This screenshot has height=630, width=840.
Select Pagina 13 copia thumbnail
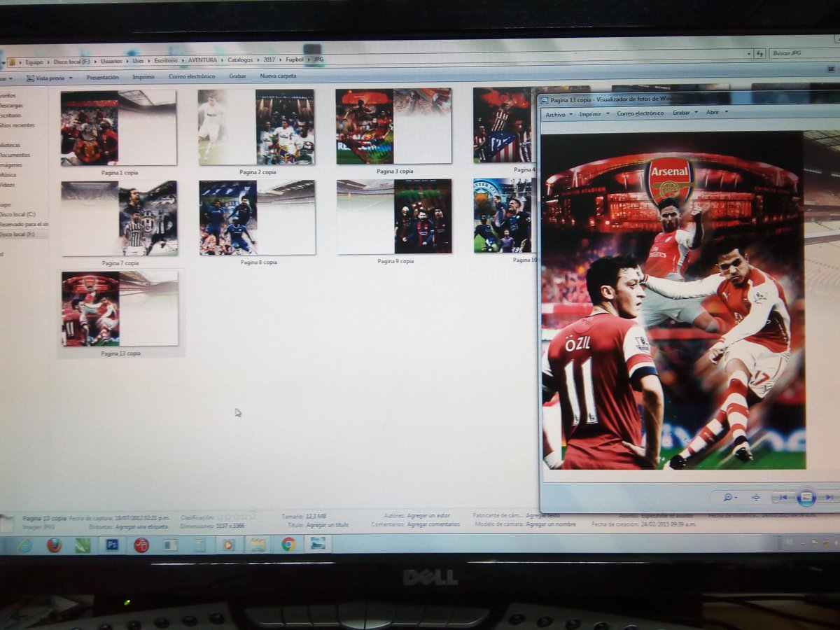(x=120, y=309)
